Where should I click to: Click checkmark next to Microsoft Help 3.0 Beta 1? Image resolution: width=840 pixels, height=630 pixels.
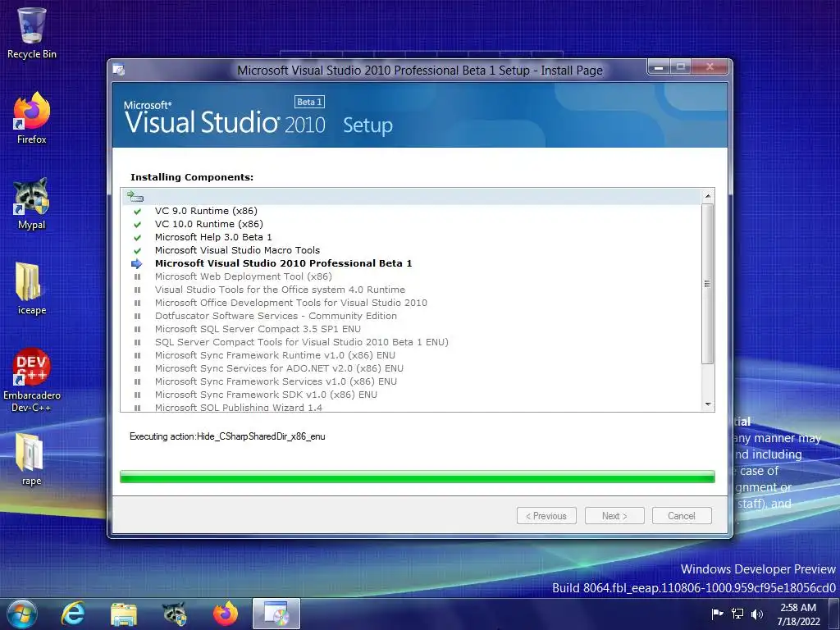click(x=138, y=238)
